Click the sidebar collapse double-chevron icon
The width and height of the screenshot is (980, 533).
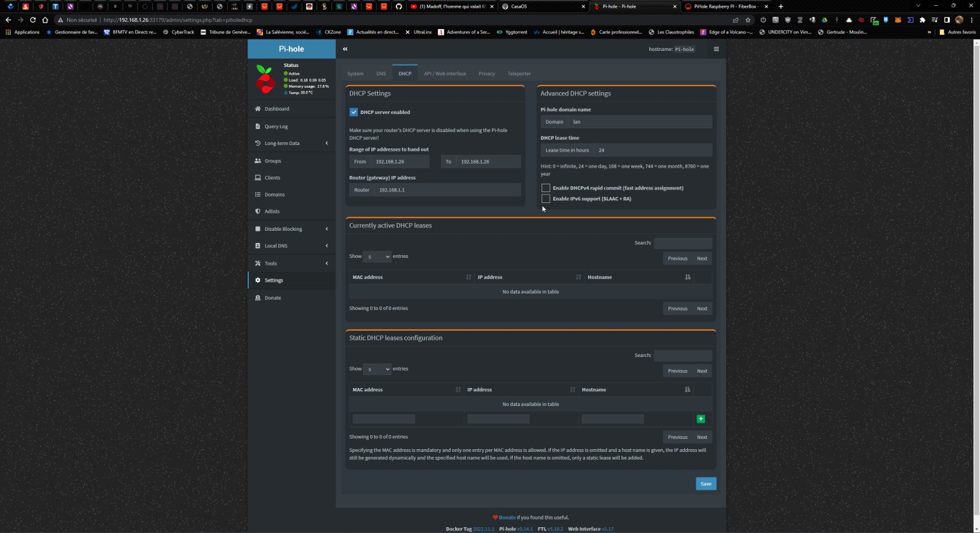(345, 49)
